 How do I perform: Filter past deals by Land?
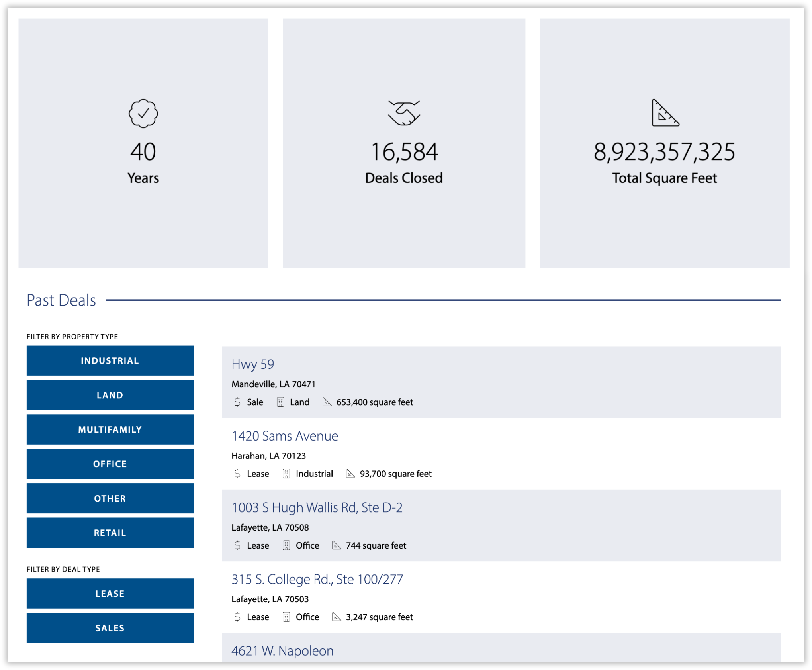click(110, 395)
